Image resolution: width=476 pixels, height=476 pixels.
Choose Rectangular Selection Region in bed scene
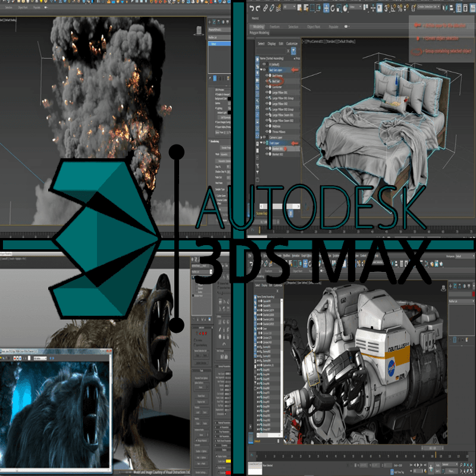click(x=312, y=8)
